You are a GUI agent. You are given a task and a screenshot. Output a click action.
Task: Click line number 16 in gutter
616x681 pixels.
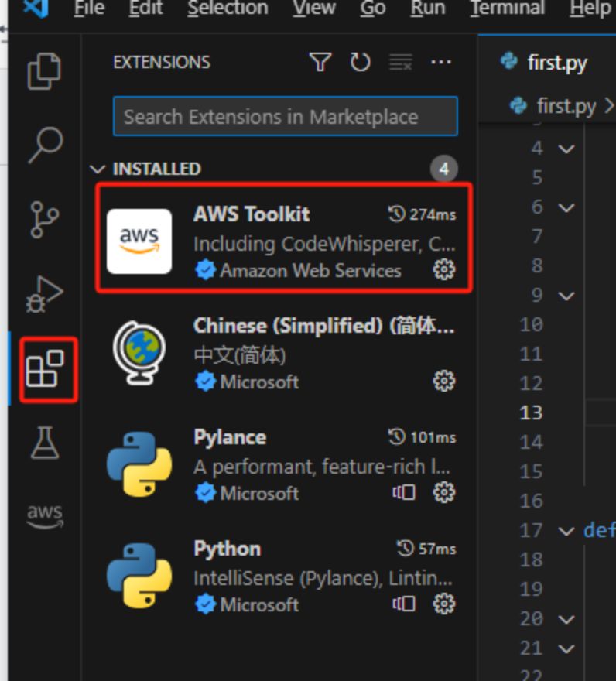click(x=531, y=501)
